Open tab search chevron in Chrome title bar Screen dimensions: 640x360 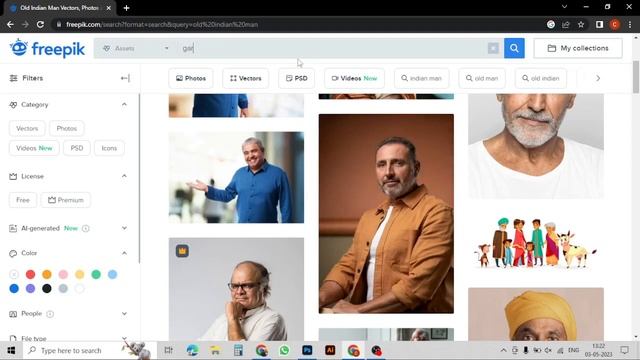(564, 7)
